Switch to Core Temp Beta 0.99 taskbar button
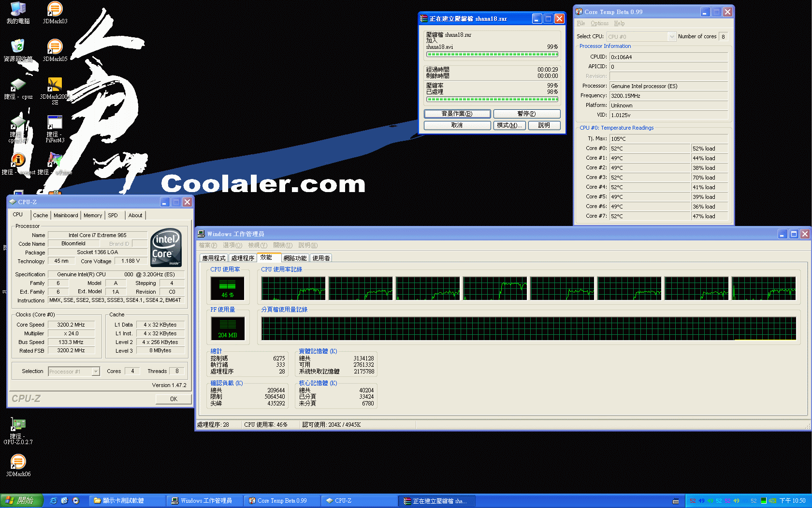This screenshot has height=508, width=812. coord(282,501)
